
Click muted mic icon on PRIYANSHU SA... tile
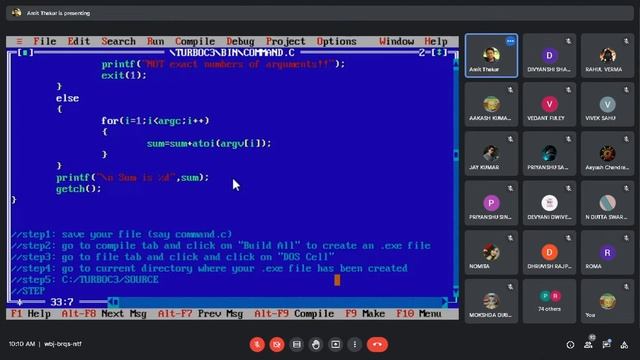pos(568,139)
